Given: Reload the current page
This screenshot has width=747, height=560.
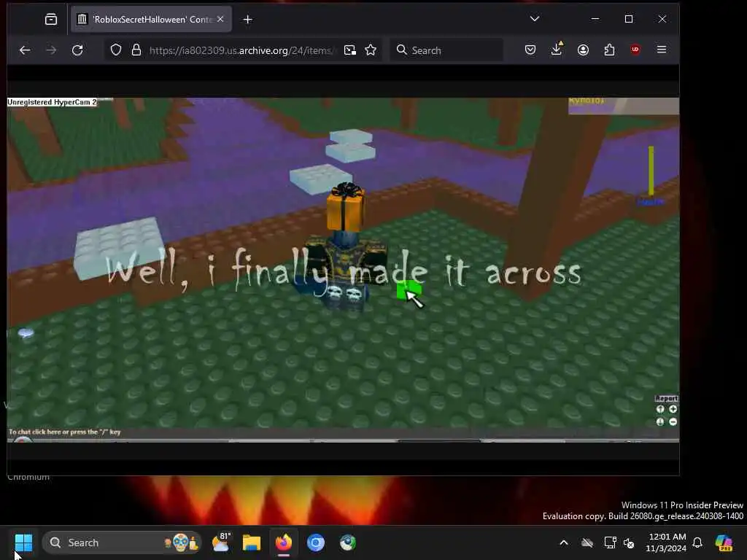Looking at the screenshot, I should tap(77, 50).
